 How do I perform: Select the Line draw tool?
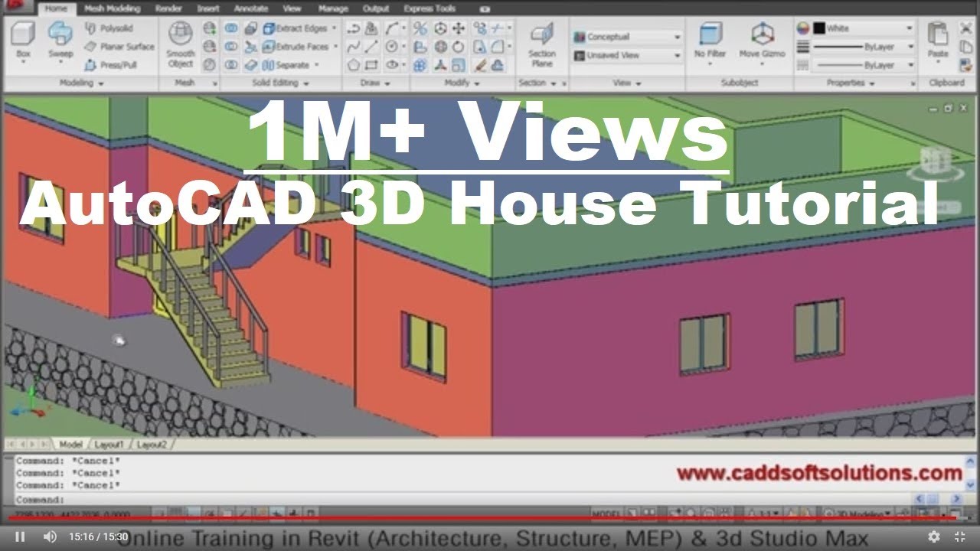(371, 47)
